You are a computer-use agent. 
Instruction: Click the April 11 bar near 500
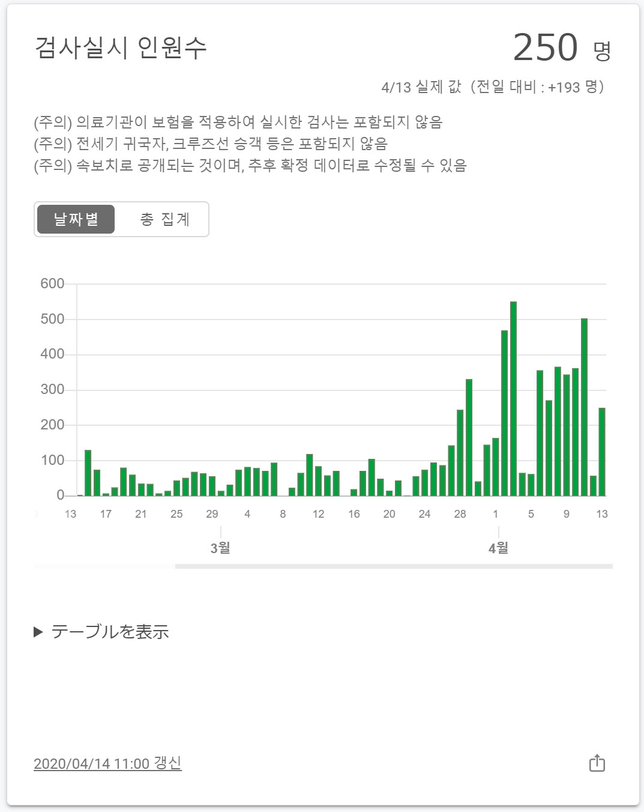[x=584, y=407]
